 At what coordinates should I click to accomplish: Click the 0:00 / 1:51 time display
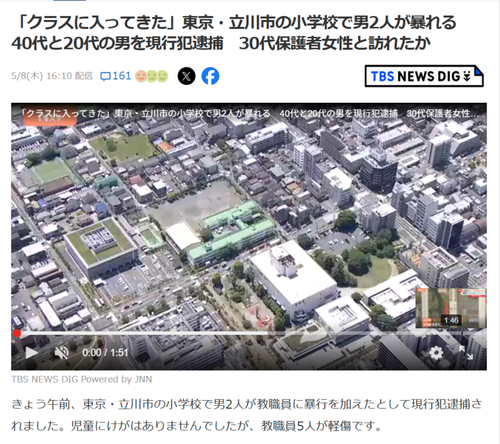[105, 352]
